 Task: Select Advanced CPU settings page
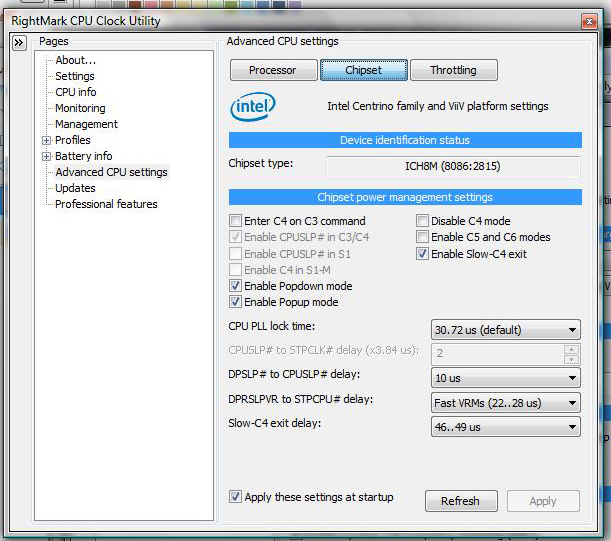[x=111, y=172]
